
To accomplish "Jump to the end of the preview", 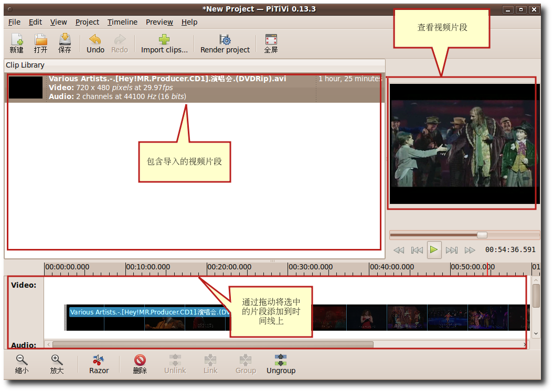I will point(452,250).
